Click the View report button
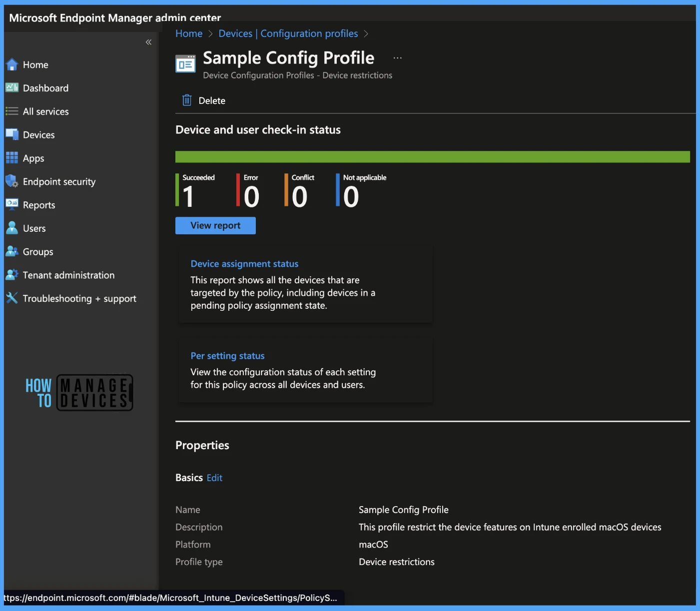Image resolution: width=700 pixels, height=611 pixels. click(x=215, y=225)
